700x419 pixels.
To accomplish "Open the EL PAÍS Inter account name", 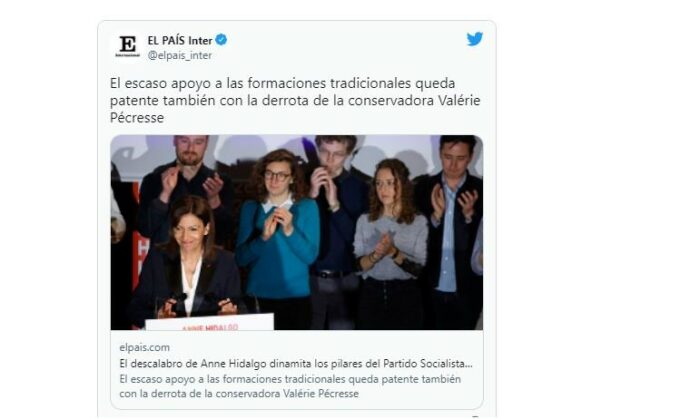I will click(x=180, y=40).
